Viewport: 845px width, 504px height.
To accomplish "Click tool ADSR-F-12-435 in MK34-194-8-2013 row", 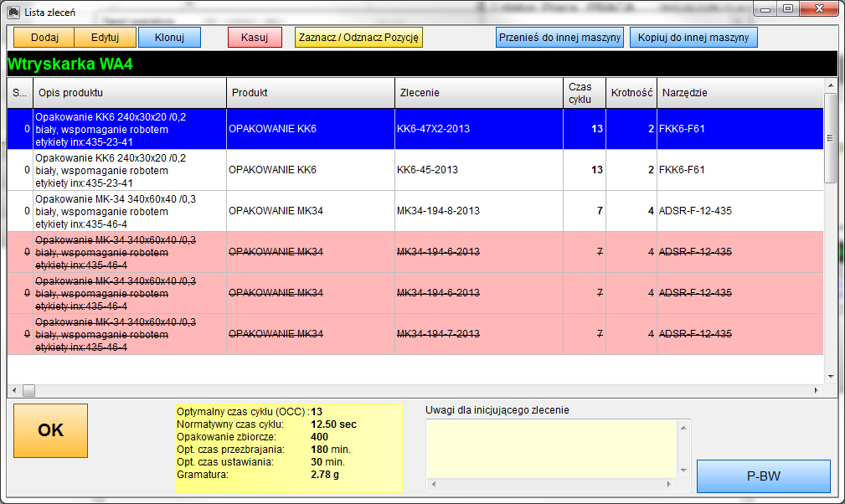I will [695, 210].
